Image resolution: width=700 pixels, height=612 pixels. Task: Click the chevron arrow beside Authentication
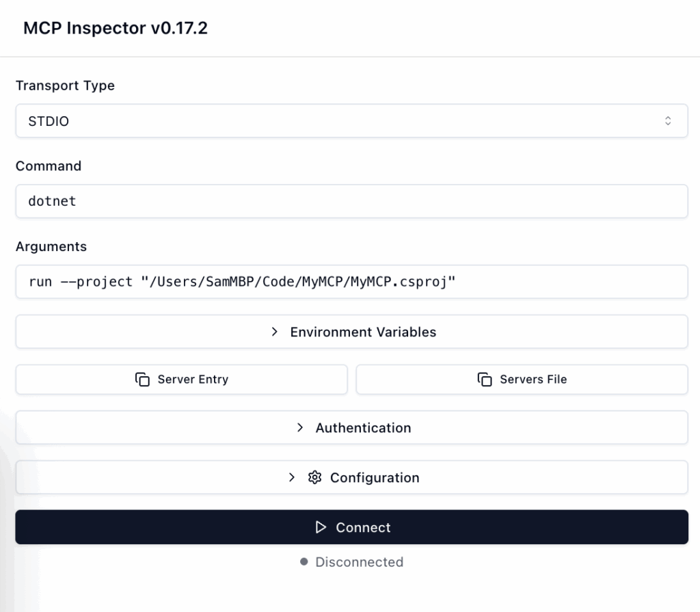300,427
